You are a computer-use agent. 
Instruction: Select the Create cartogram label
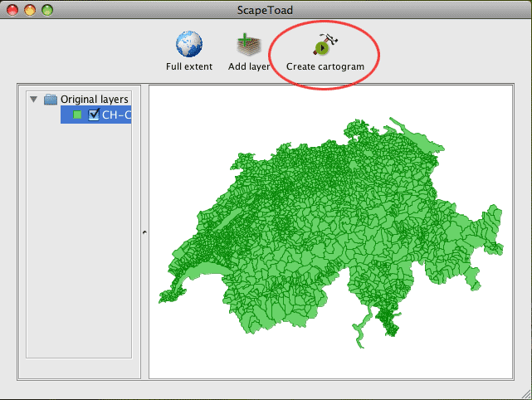pos(325,66)
